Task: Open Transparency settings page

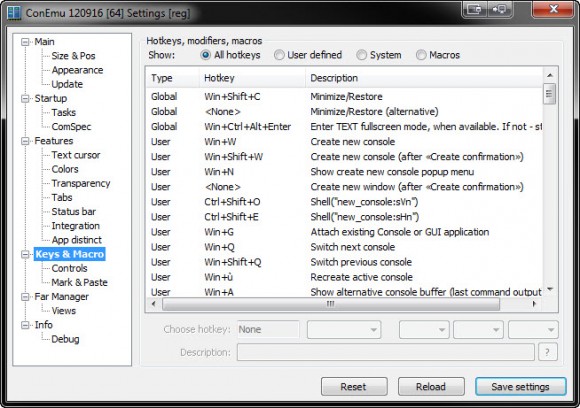Action: click(x=81, y=183)
